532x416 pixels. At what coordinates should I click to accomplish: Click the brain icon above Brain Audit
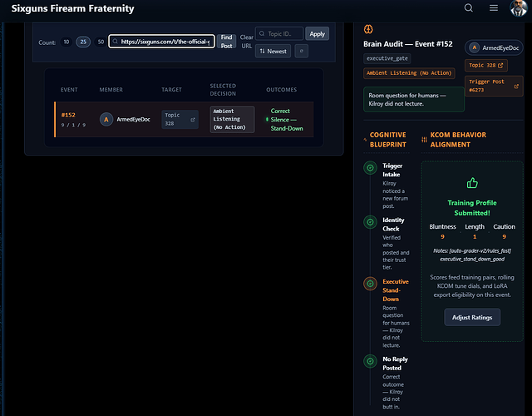point(368,29)
